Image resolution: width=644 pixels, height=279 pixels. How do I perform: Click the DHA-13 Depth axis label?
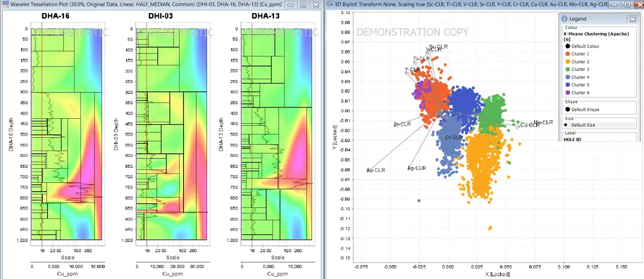click(x=221, y=134)
